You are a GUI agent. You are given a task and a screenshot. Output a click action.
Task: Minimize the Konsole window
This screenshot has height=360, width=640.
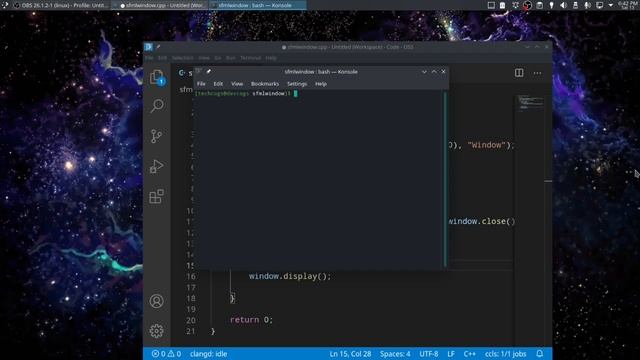tap(424, 71)
